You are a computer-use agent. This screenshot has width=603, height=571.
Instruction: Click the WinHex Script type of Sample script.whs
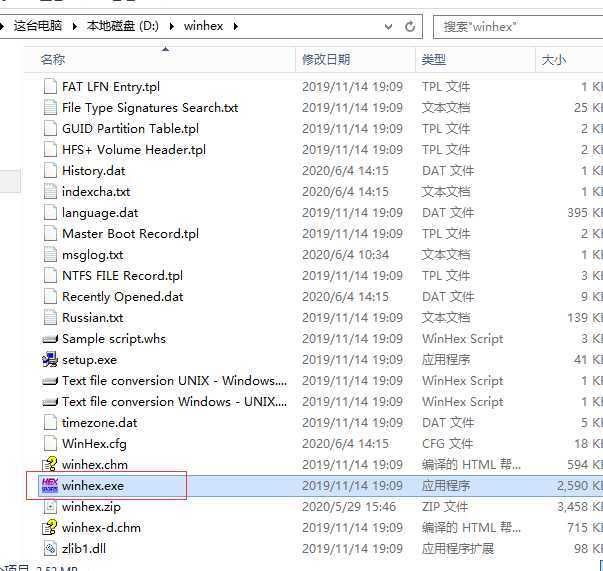(463, 339)
